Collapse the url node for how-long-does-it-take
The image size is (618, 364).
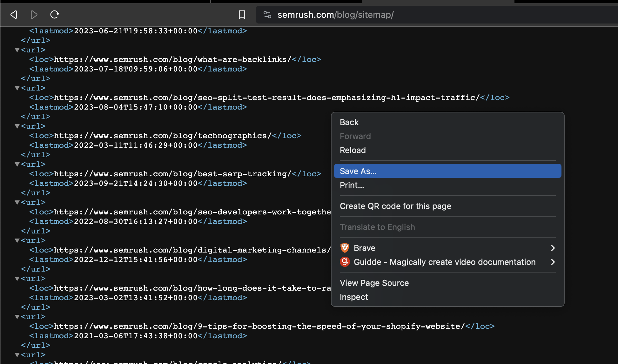[x=17, y=279]
